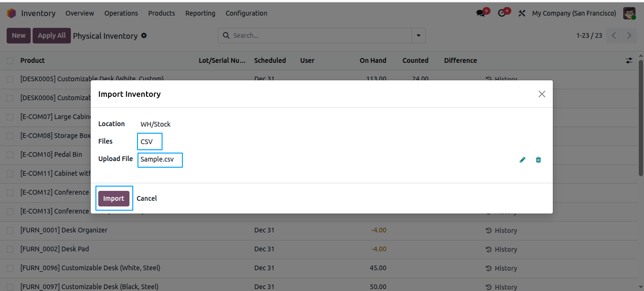Viewport: 644px width, 291px height.
Task: Open the Reporting menu
Action: [x=200, y=13]
